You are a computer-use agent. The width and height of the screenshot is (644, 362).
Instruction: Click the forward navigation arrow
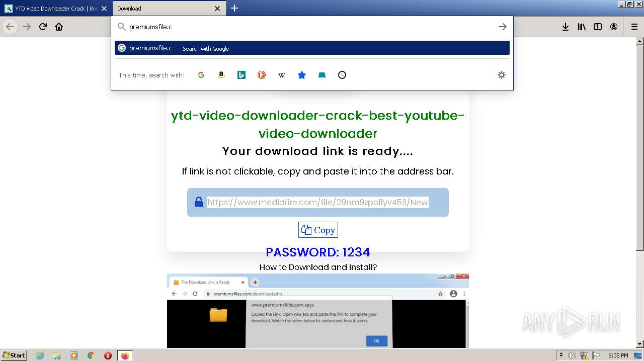click(x=27, y=27)
